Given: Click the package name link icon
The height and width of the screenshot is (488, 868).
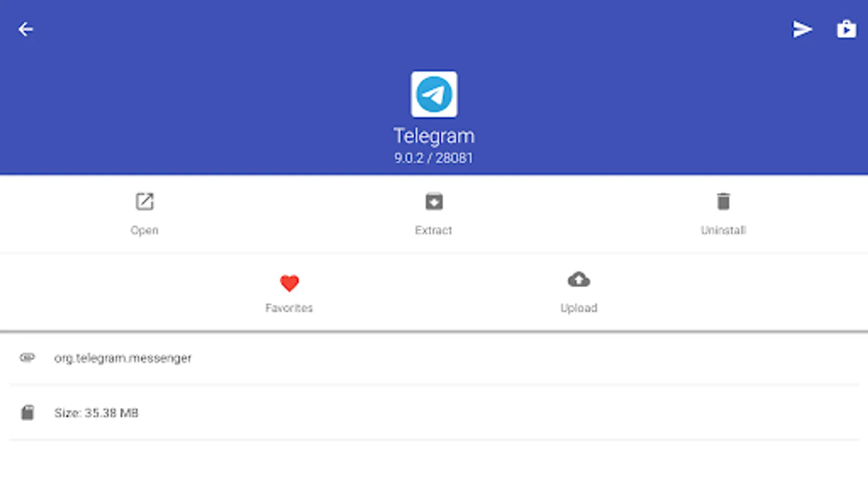Looking at the screenshot, I should [x=27, y=357].
